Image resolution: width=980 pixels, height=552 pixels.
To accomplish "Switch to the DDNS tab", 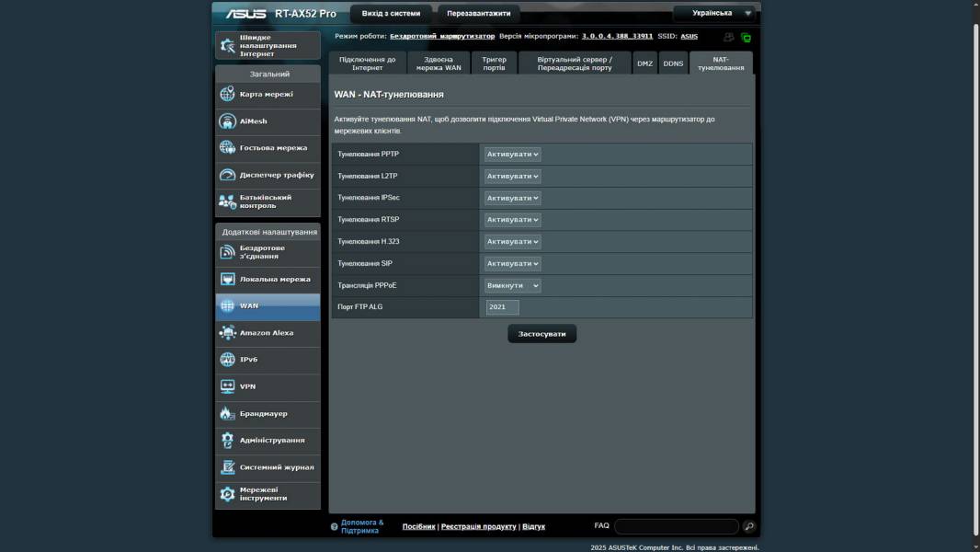I will [674, 63].
